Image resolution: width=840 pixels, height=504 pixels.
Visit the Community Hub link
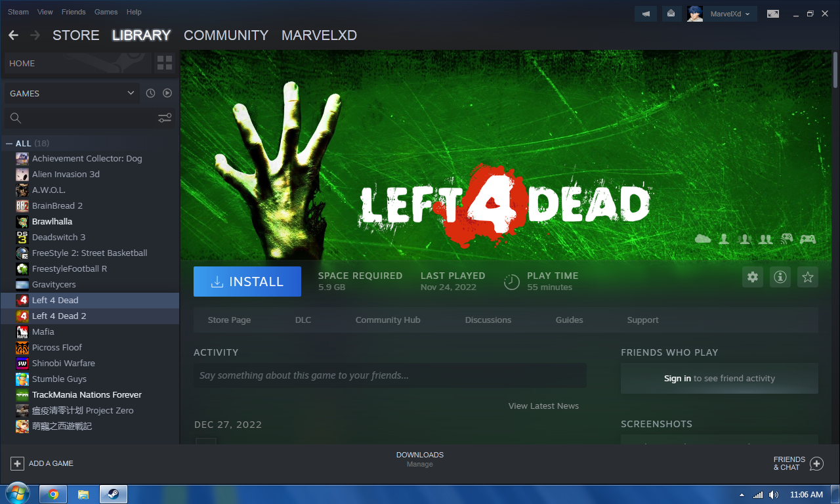(x=388, y=320)
